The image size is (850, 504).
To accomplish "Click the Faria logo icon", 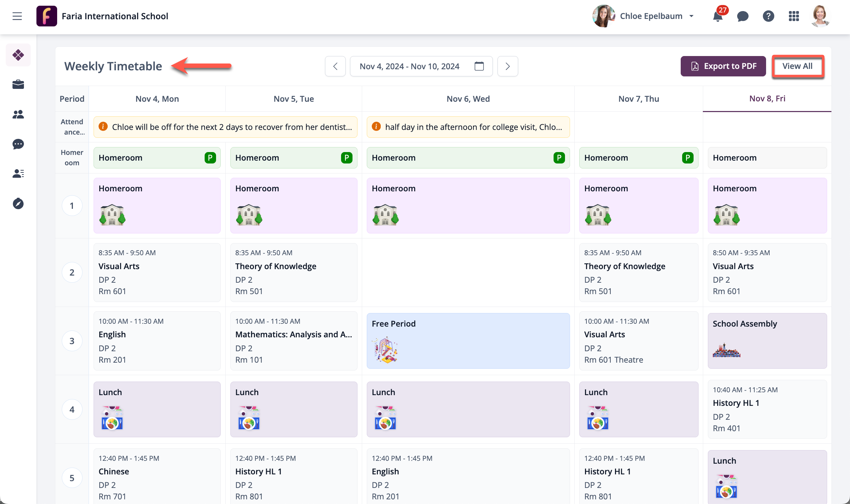I will (47, 16).
